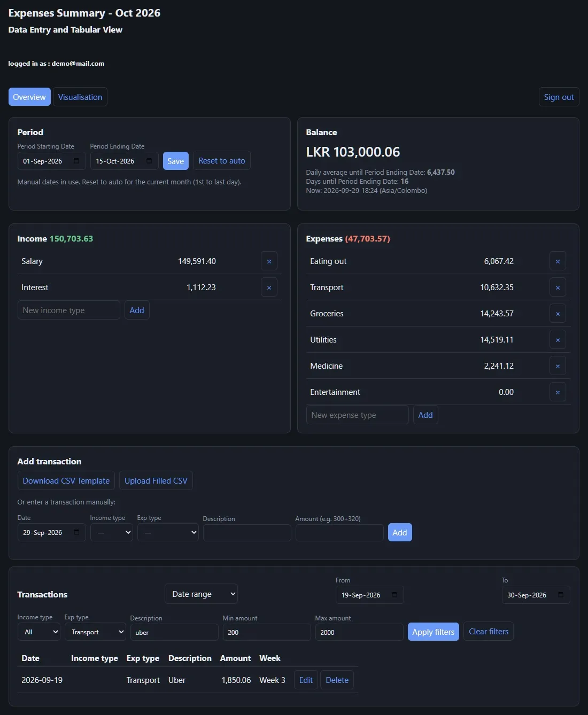Select the transaction amount 1,850.06
Screen dimensions: 588x715
236,680
